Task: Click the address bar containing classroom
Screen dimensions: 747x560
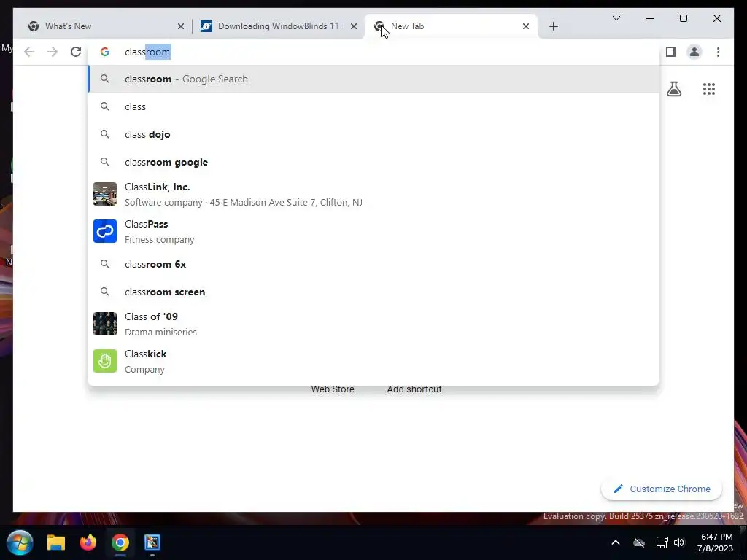Action: click(373, 52)
